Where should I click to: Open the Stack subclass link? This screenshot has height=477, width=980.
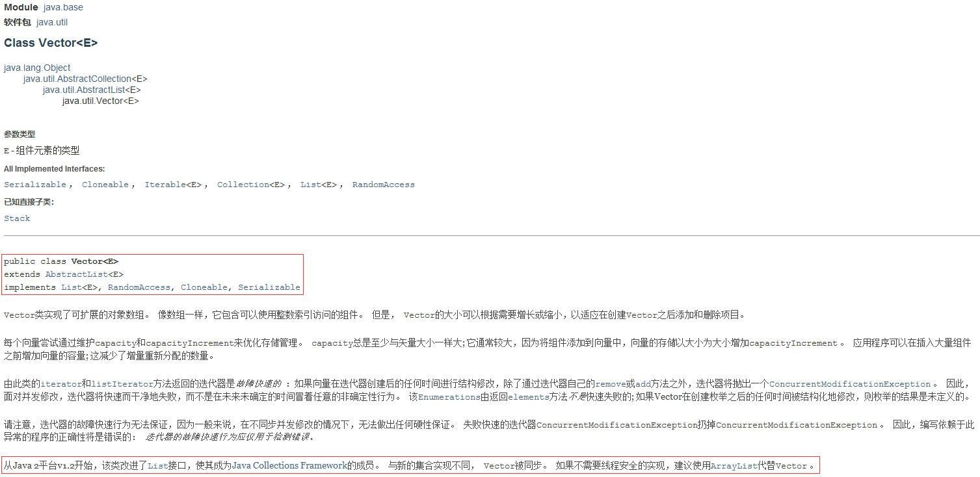(17, 218)
